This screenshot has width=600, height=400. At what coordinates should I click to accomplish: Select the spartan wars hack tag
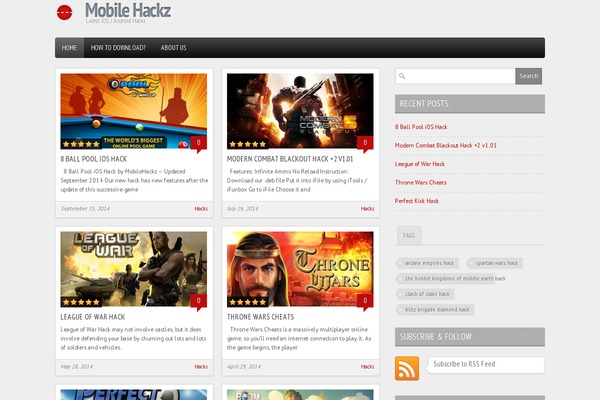(494, 263)
